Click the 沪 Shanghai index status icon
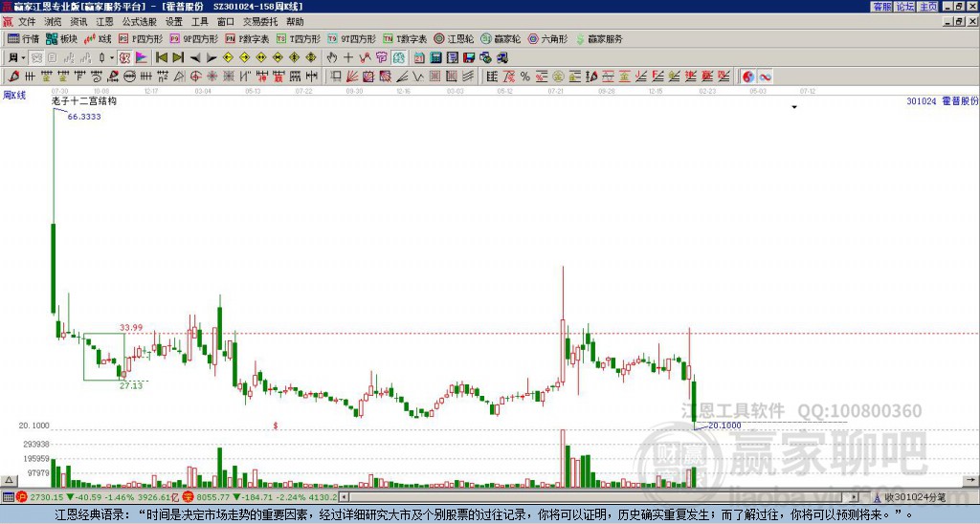This screenshot has height=524, width=980. coord(22,497)
